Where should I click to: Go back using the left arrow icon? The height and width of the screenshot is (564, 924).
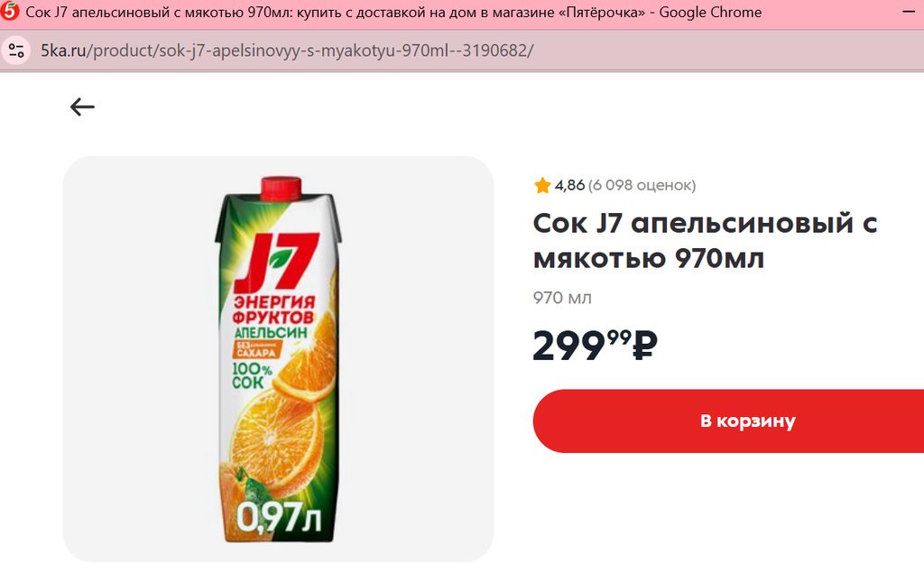(x=82, y=106)
